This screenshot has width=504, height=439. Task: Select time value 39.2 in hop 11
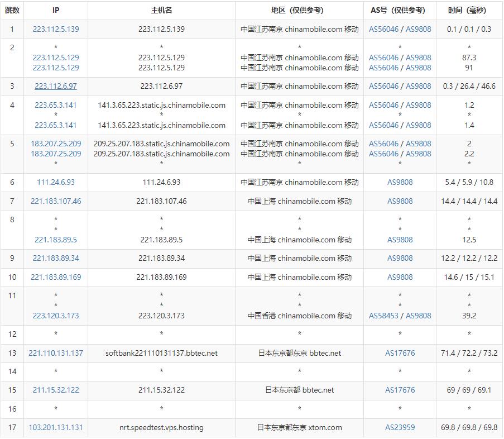click(x=469, y=316)
